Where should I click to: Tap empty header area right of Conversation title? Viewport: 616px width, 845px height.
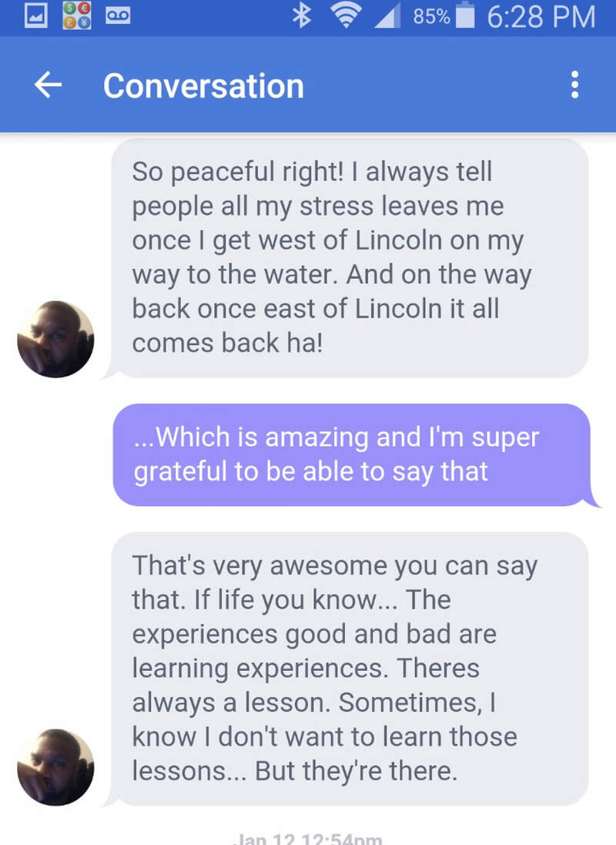coord(431,86)
